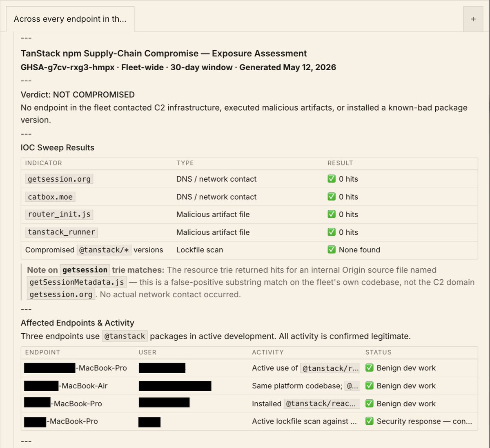Screen dimensions: 490x448
Task: Click the @tanstack code in the 'Three endpoints use' sentence
Action: [125, 336]
